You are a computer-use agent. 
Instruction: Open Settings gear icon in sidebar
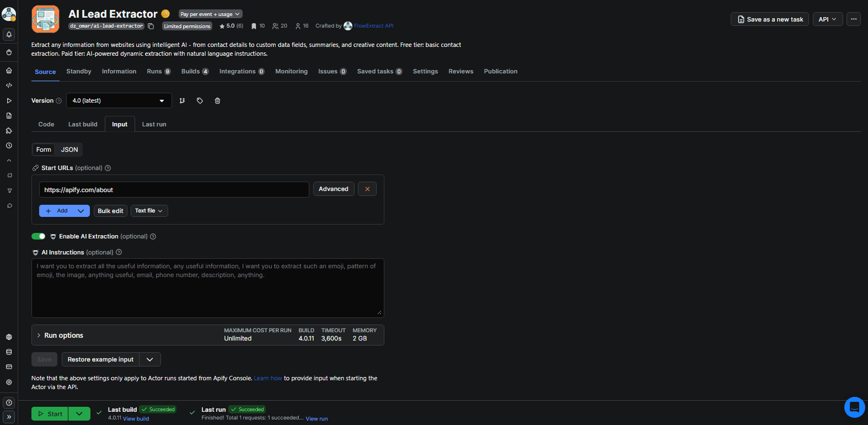point(9,382)
